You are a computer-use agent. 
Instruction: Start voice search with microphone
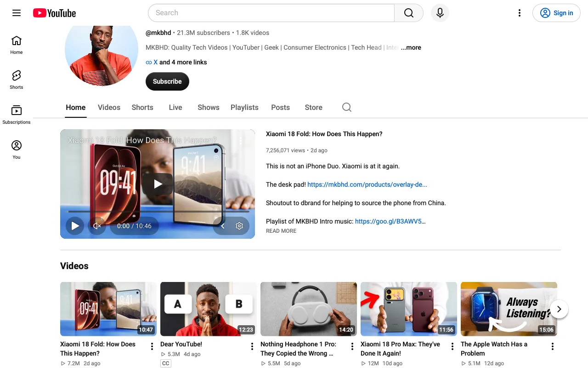click(x=440, y=13)
